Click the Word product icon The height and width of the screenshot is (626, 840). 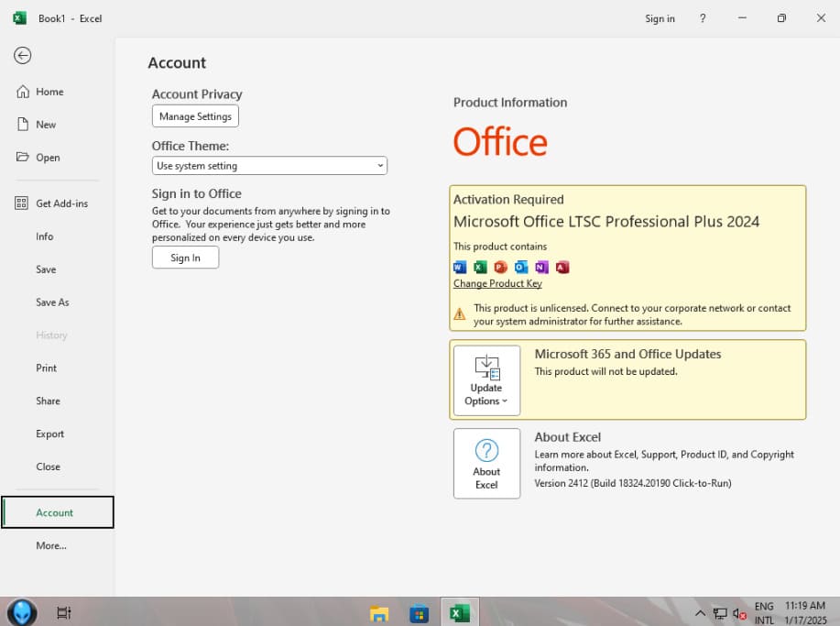coord(460,267)
